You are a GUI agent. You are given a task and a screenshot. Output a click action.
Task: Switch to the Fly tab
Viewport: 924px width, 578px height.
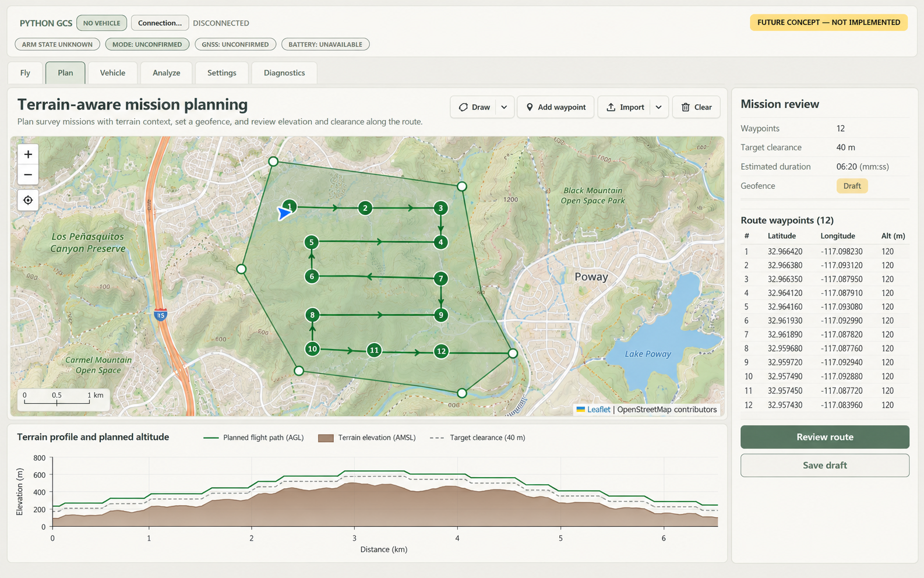coord(25,73)
